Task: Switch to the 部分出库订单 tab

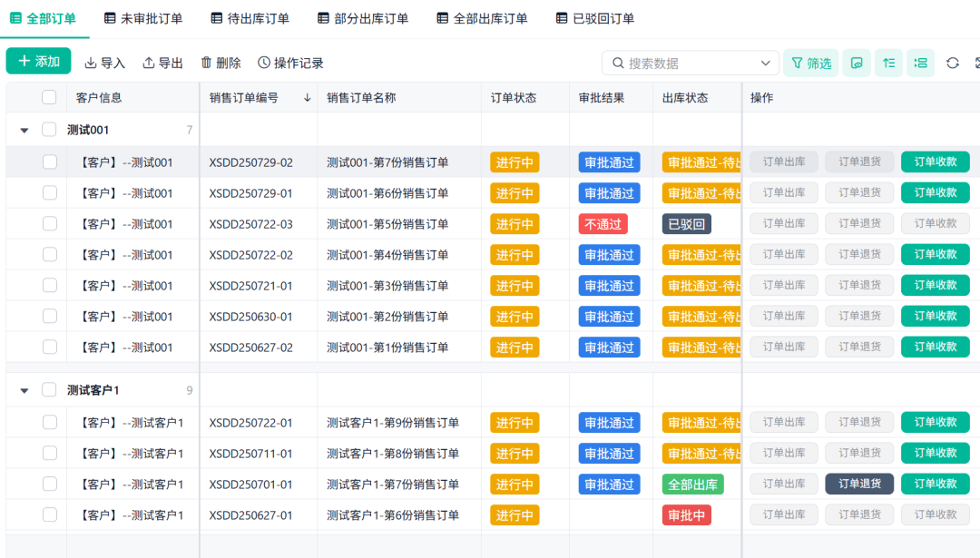Action: tap(362, 19)
